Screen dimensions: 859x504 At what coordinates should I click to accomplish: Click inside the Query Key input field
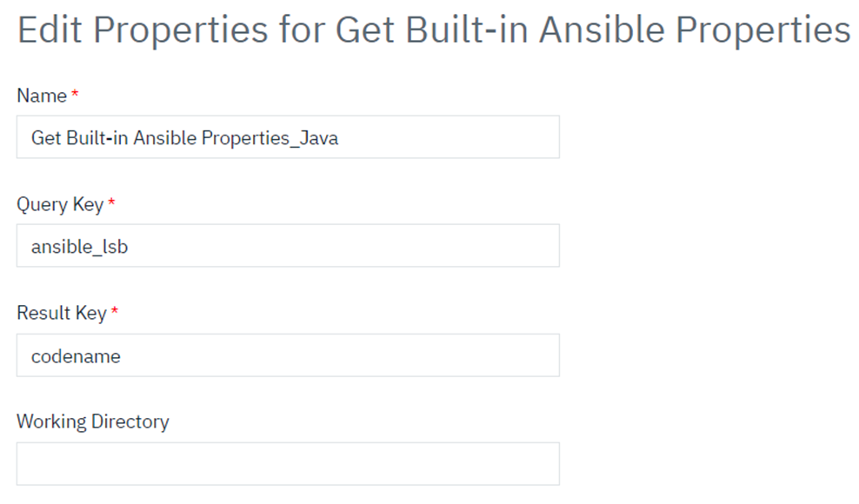click(x=287, y=245)
